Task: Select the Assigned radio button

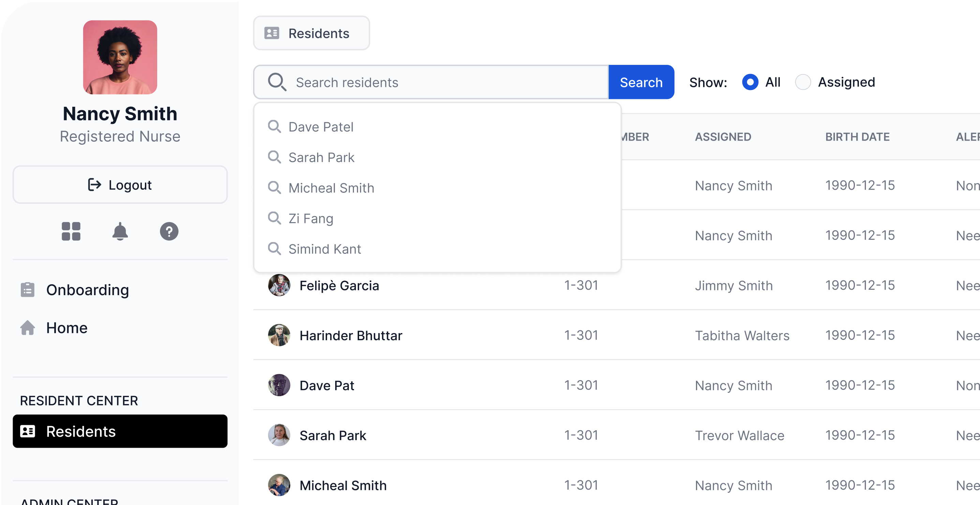Action: (803, 82)
